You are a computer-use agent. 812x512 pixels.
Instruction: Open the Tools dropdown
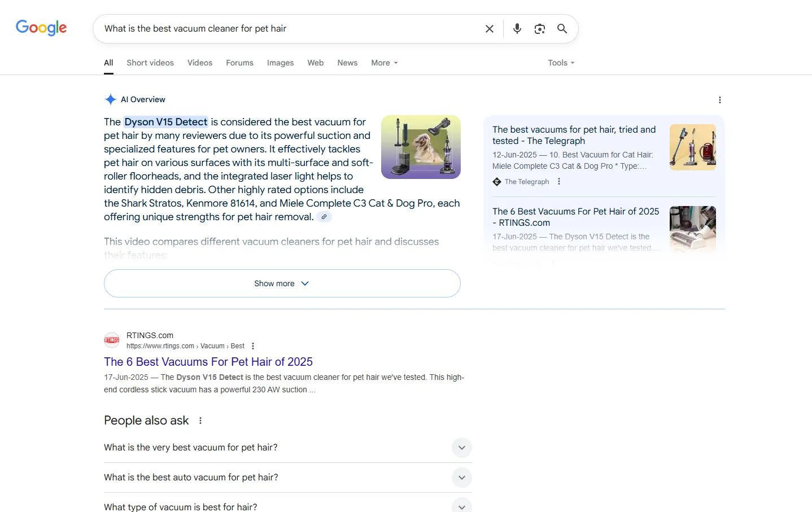point(561,63)
